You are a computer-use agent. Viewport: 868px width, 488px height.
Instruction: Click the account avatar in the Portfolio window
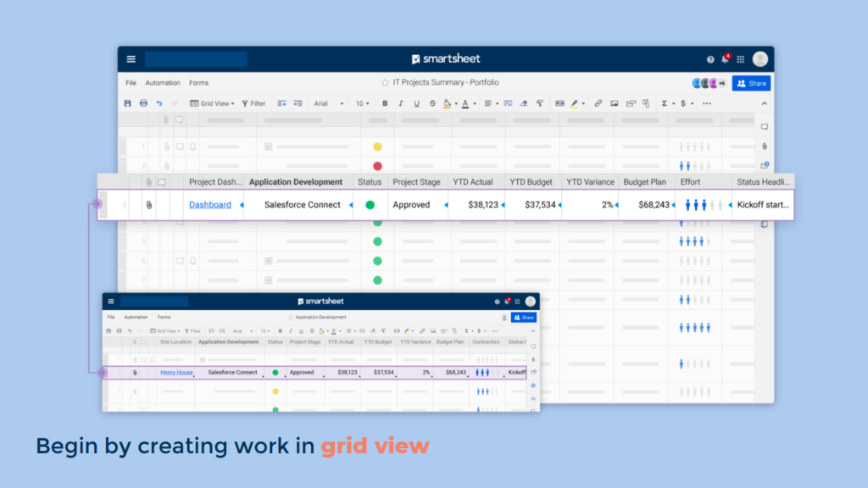(760, 58)
